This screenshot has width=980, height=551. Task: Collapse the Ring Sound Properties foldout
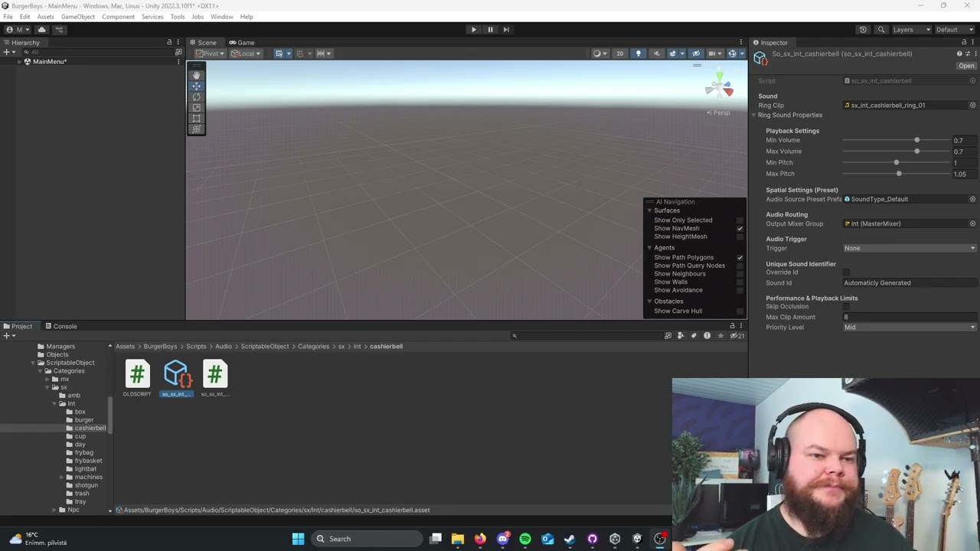coord(753,116)
